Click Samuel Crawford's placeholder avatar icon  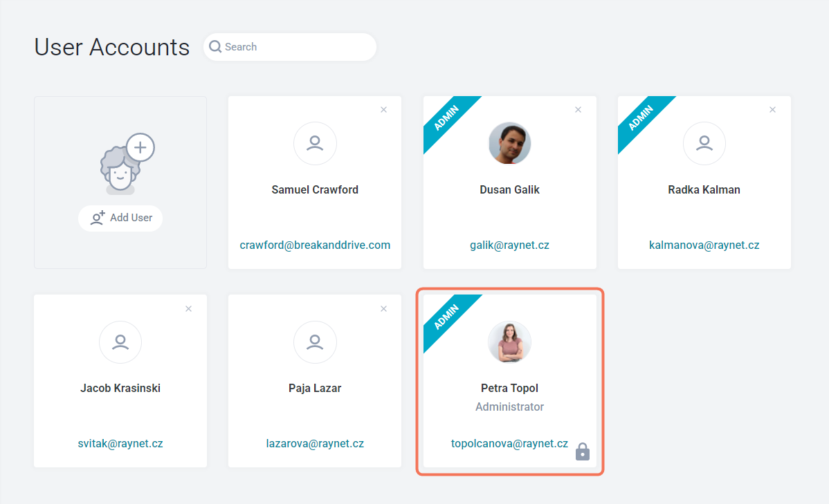point(315,143)
